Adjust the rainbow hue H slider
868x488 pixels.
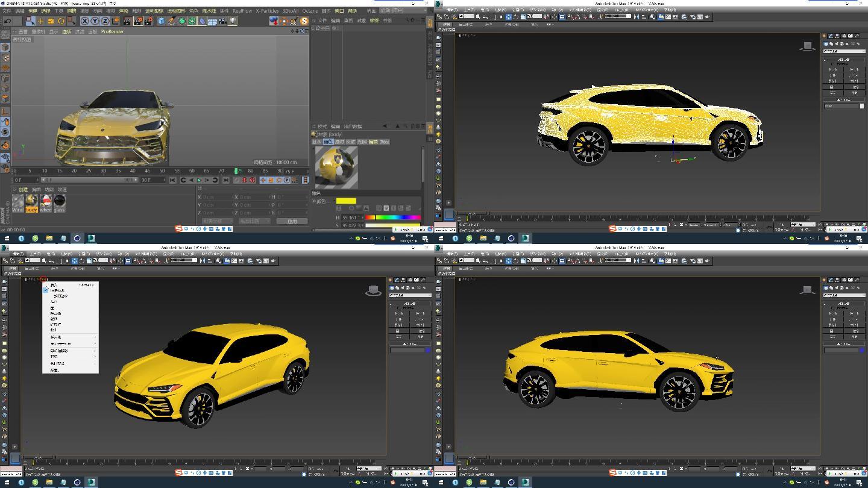point(393,217)
